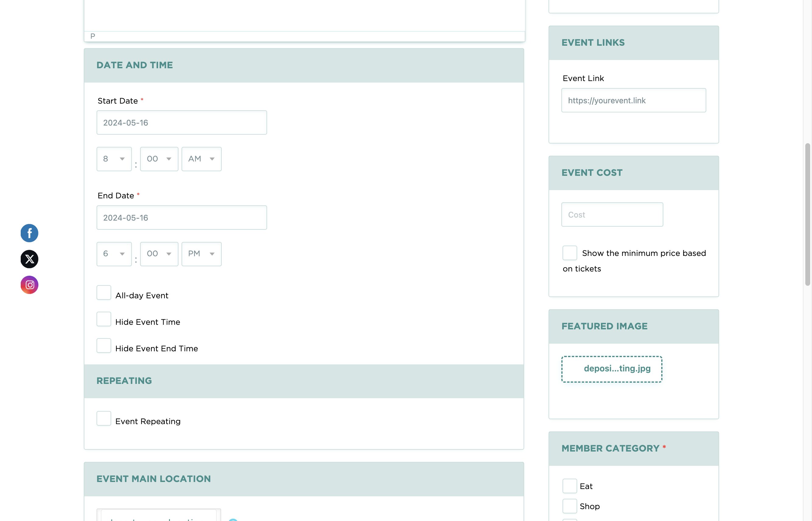Click the FEATURED IMAGE panel header
Screen dimensions: 812x521
(x=634, y=327)
